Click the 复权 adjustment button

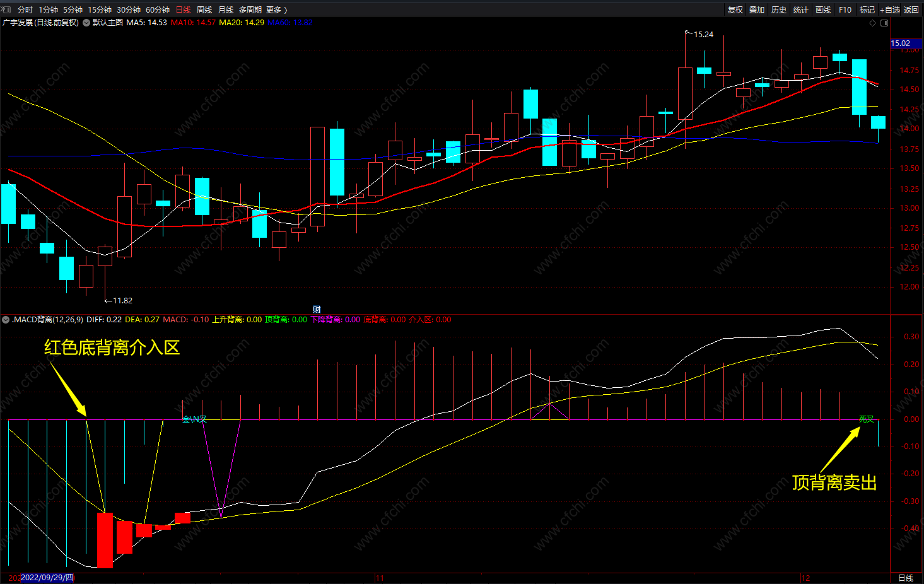click(735, 9)
